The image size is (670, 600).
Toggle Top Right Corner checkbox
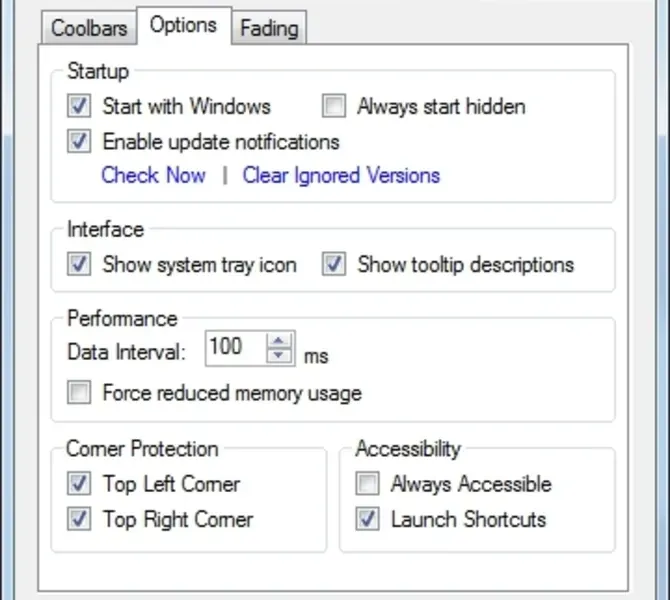click(80, 520)
